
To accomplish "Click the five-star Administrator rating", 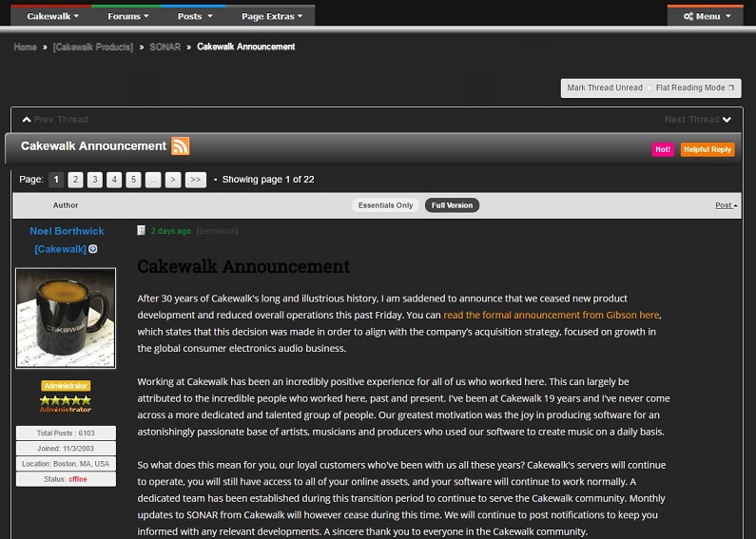I will tap(66, 404).
